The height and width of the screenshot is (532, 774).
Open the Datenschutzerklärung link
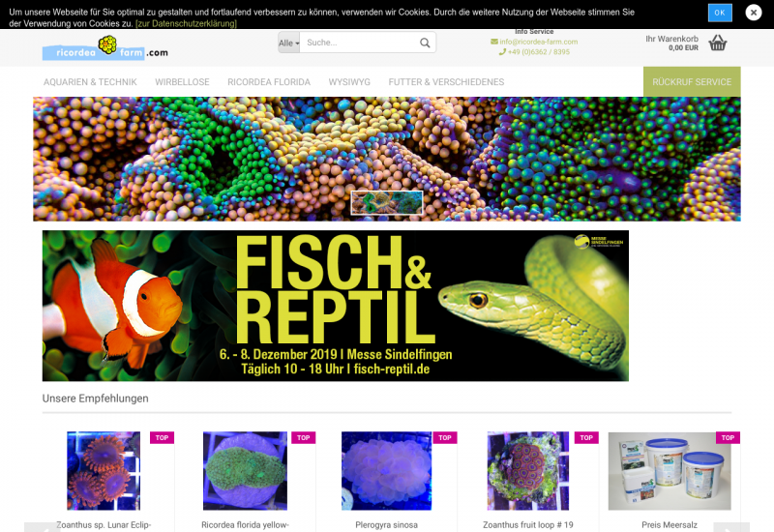click(x=186, y=23)
